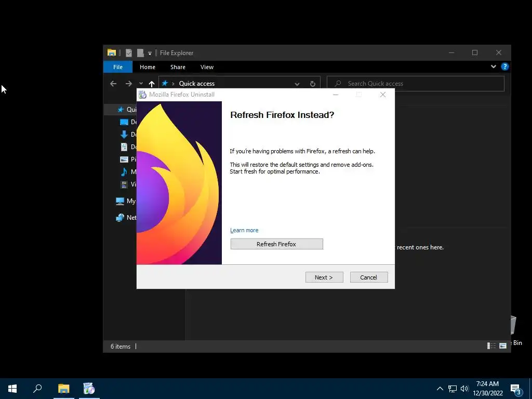Expand the address bar history dropdown

pyautogui.click(x=297, y=84)
